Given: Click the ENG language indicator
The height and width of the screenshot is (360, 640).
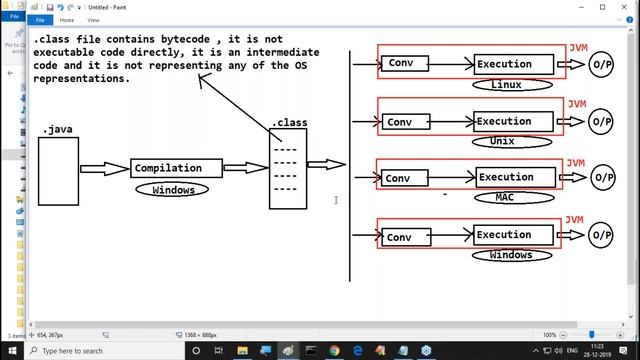Looking at the screenshot, I should point(573,351).
